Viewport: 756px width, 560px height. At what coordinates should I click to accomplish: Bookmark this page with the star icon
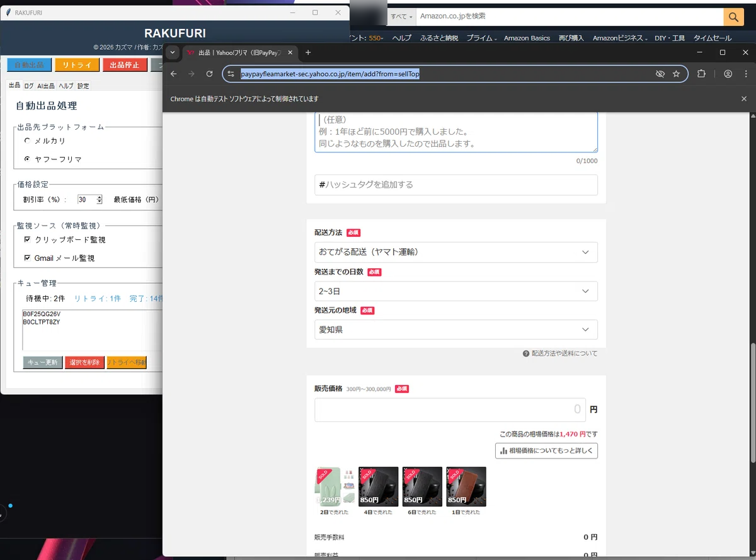pos(676,74)
